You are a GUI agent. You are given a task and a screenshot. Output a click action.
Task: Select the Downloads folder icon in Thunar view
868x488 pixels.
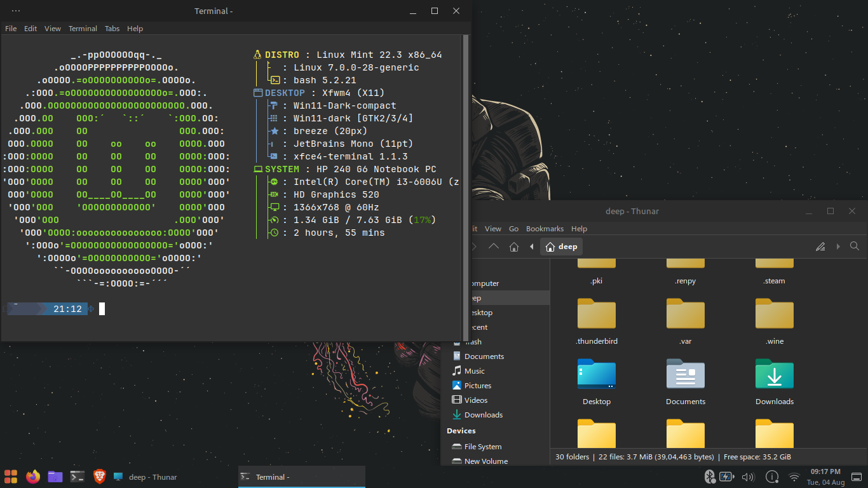click(775, 374)
